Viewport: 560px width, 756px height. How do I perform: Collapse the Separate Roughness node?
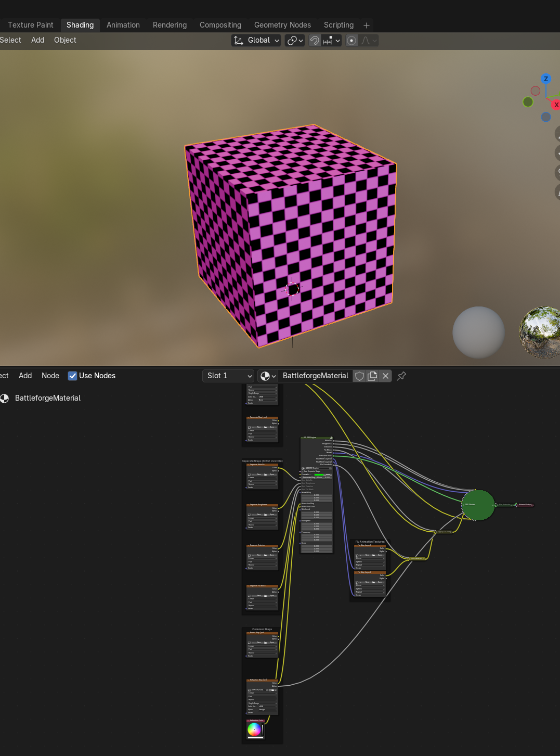click(249, 504)
